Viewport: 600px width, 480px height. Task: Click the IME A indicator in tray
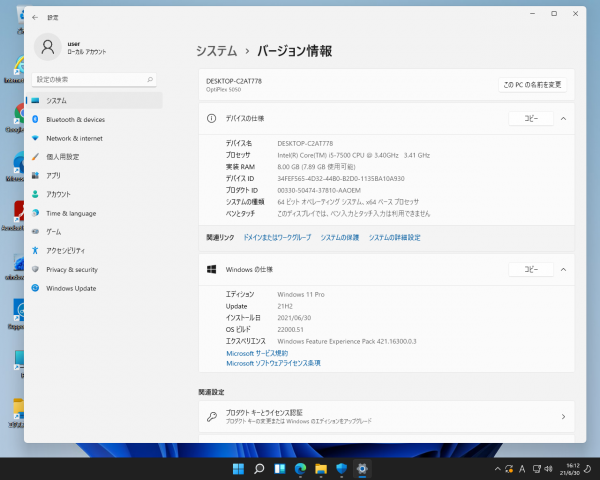click(522, 469)
